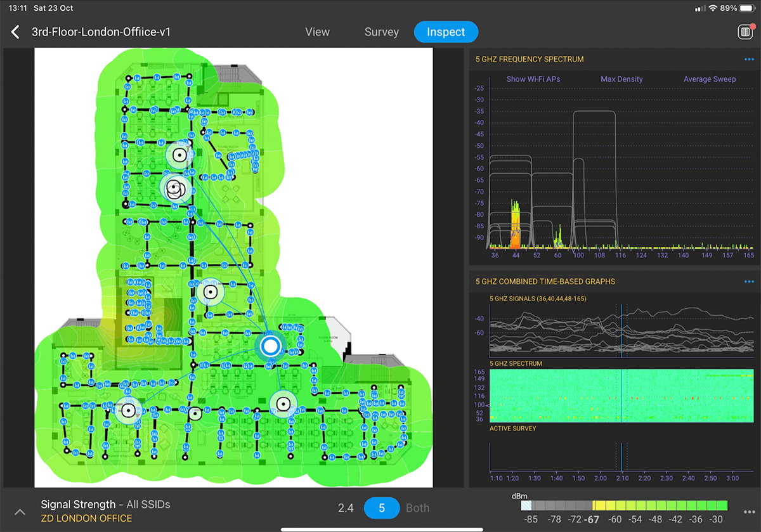Image resolution: width=761 pixels, height=532 pixels.
Task: Expand the Signal Strength panel chevron
Action: pyautogui.click(x=20, y=512)
